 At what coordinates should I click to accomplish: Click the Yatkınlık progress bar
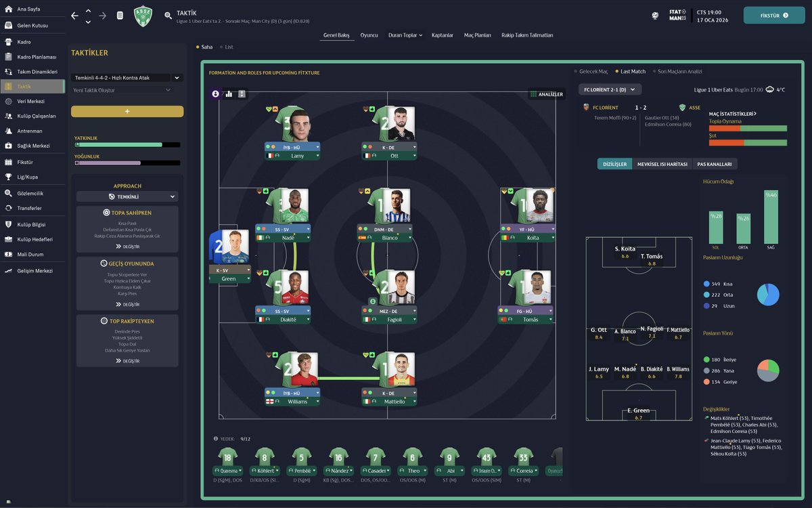tap(127, 144)
